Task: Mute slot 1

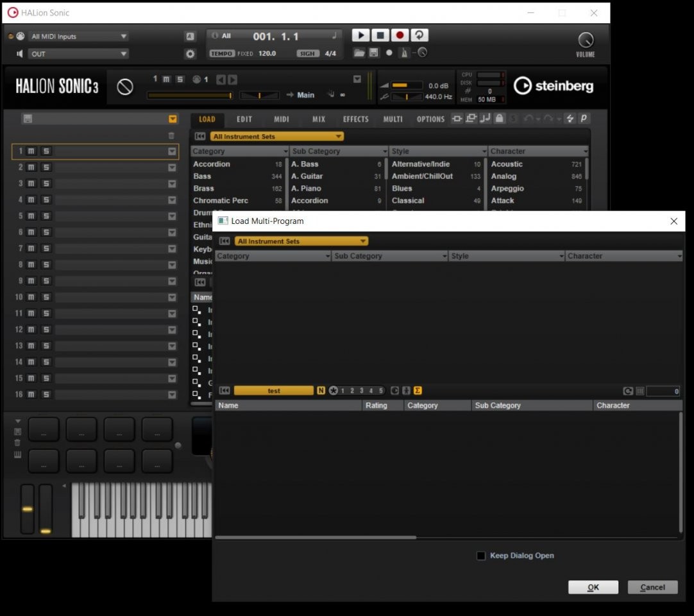Action: pos(31,151)
